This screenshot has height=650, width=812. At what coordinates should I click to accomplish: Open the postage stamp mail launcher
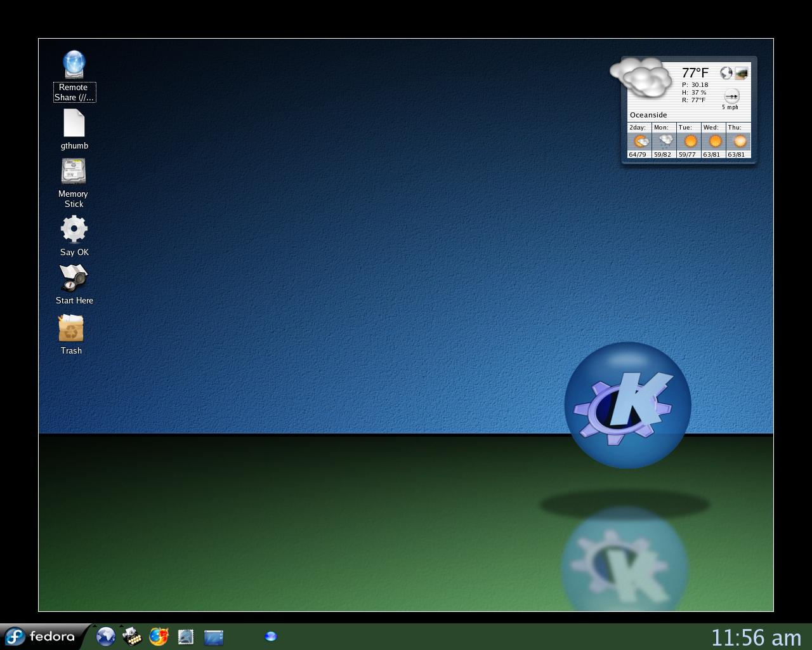(x=186, y=637)
